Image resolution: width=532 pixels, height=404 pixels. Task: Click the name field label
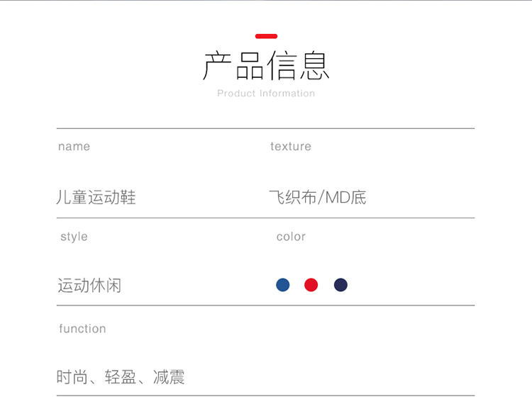[74, 147]
